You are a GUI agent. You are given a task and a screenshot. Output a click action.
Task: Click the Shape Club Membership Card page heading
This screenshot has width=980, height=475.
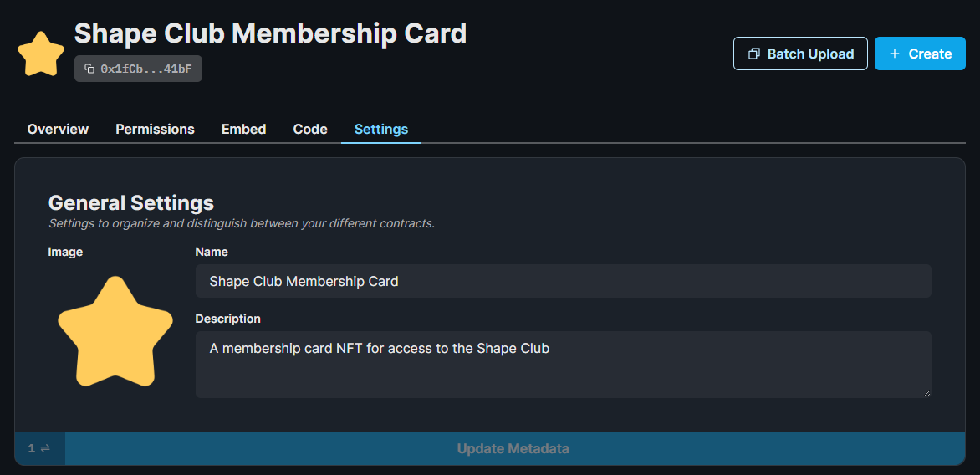270,33
